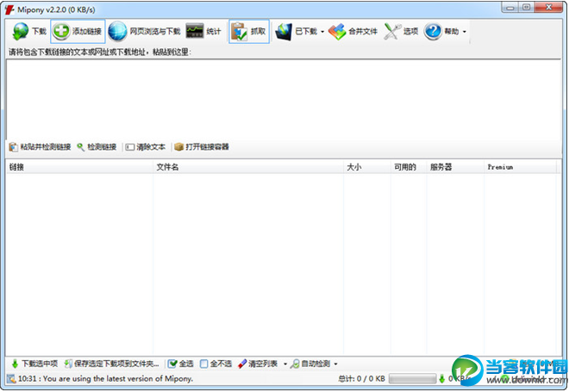569x392 pixels.
Task: Sort by the 文件名 column header
Action: pos(248,167)
